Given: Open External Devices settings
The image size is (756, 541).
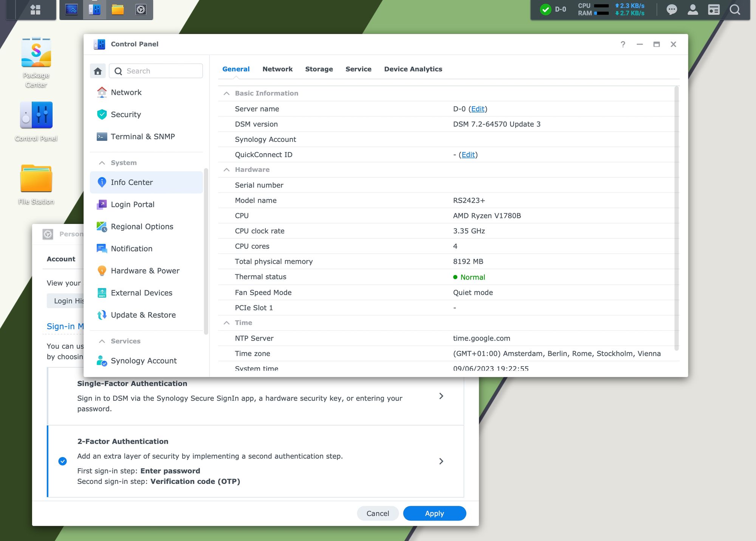Looking at the screenshot, I should click(x=146, y=293).
